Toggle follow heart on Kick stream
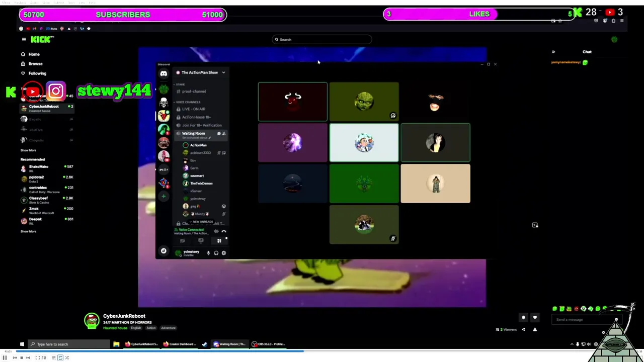 point(535,317)
